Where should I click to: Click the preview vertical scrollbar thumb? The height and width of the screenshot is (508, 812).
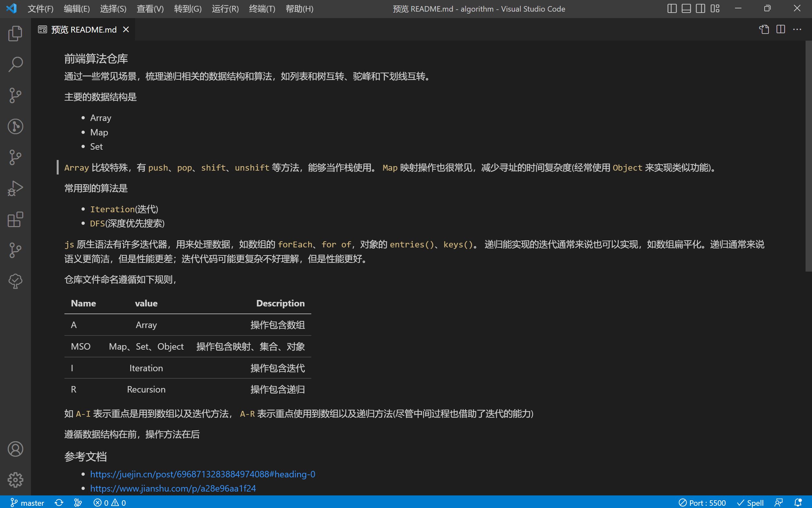click(808, 156)
